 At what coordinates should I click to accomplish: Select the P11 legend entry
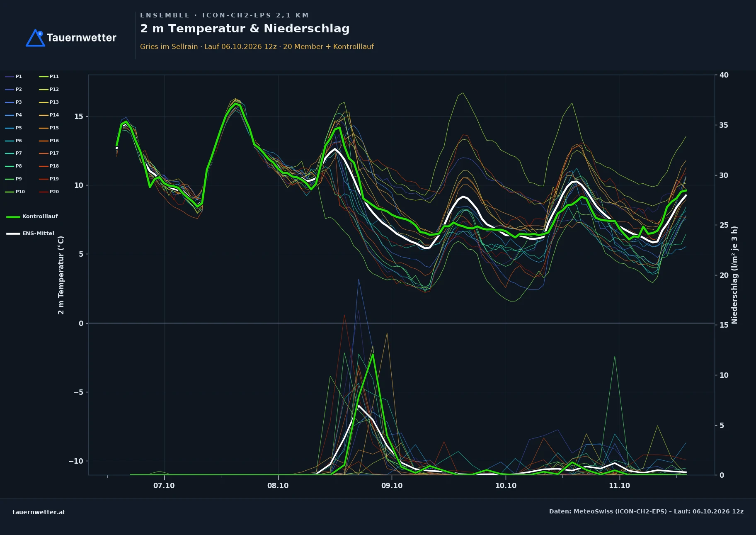[49, 76]
